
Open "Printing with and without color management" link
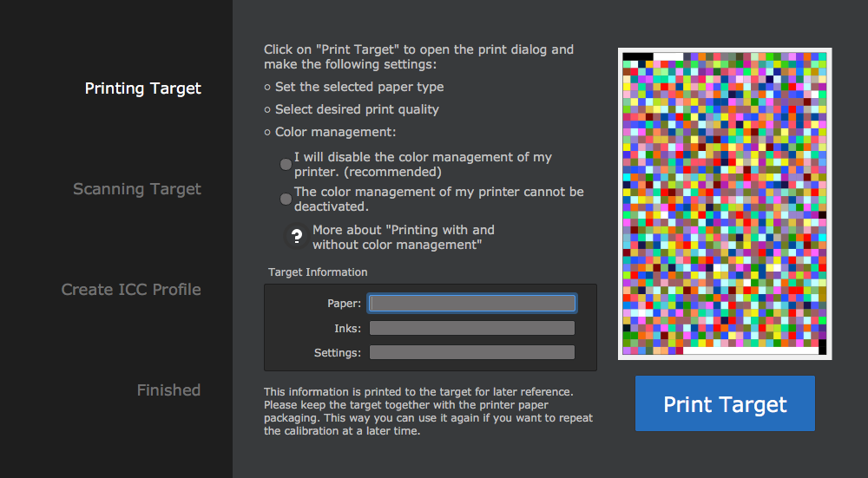click(403, 237)
